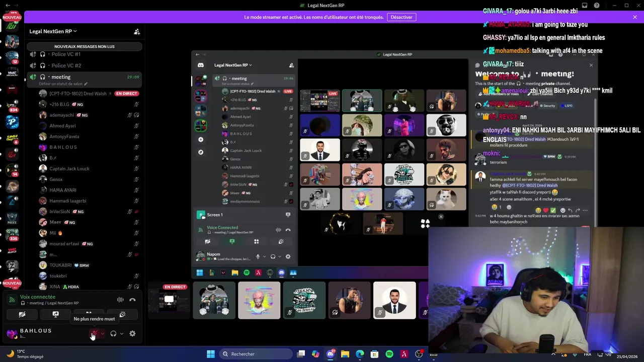Toggle deafen headphones icon in user panel
This screenshot has width=644, height=362.
tap(113, 333)
